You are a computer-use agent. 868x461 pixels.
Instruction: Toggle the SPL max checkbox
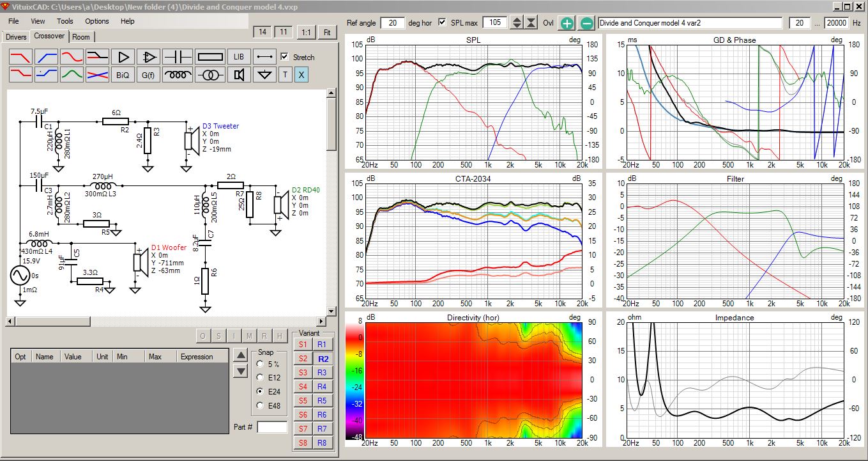click(442, 22)
